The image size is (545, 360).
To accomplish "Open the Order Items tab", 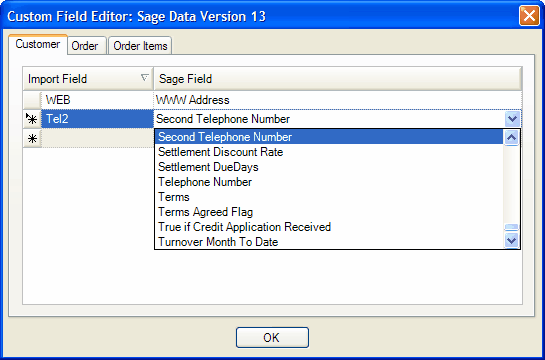I will pos(140,46).
